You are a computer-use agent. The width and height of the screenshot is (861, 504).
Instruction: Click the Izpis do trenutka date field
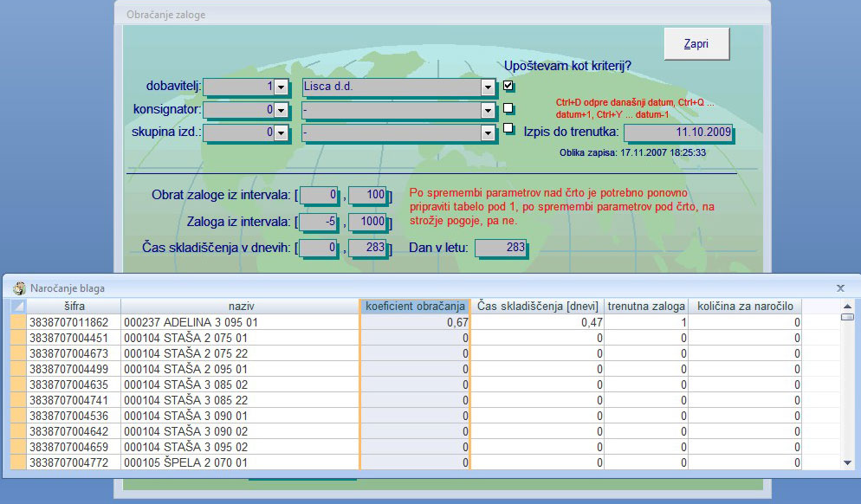coord(678,132)
